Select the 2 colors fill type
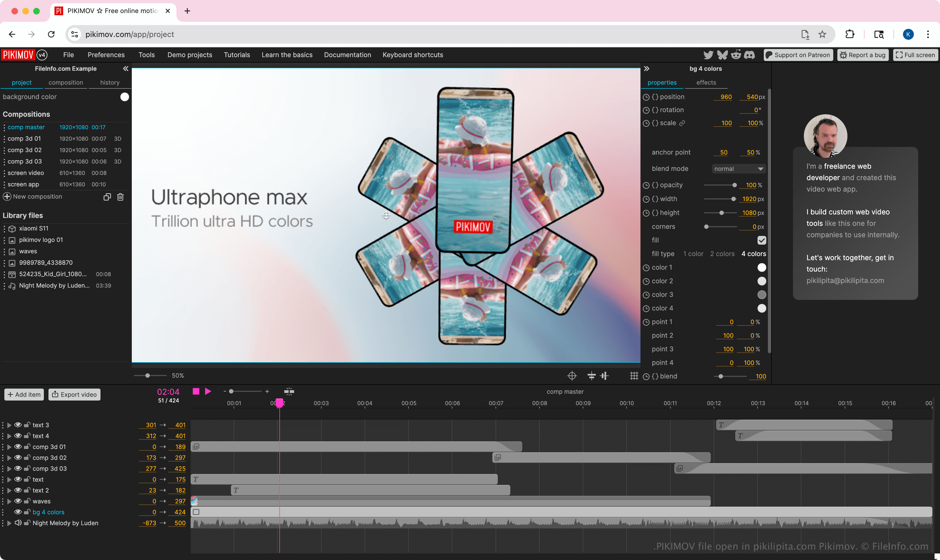Screen dimensions: 940x560 point(722,254)
